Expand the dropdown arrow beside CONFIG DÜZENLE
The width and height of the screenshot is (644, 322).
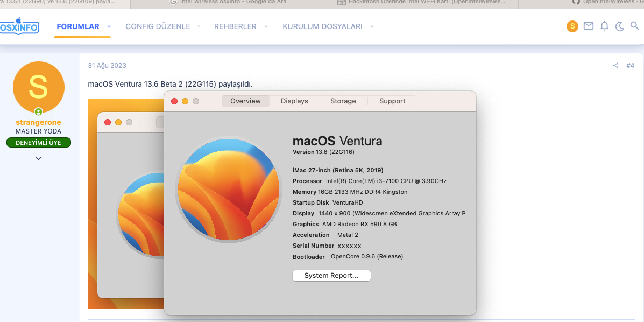(x=199, y=26)
